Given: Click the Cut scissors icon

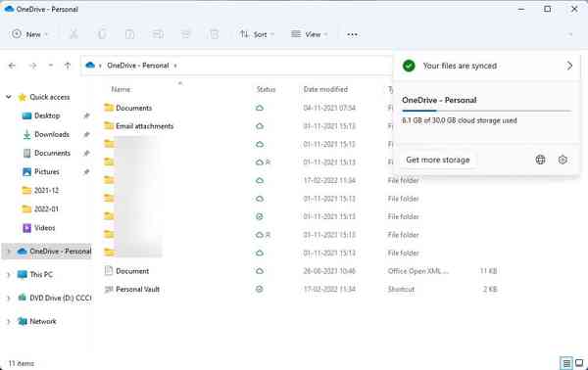Looking at the screenshot, I should [x=73, y=34].
